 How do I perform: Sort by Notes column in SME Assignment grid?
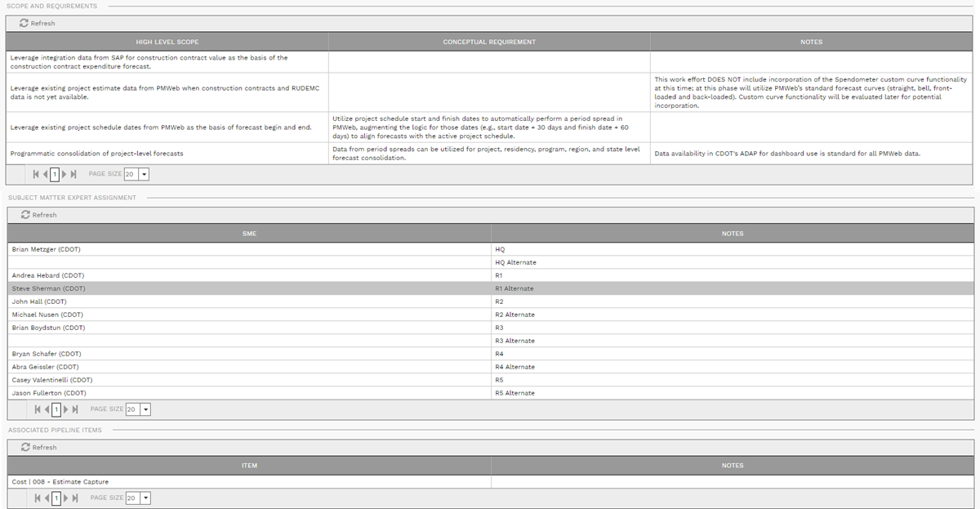733,234
